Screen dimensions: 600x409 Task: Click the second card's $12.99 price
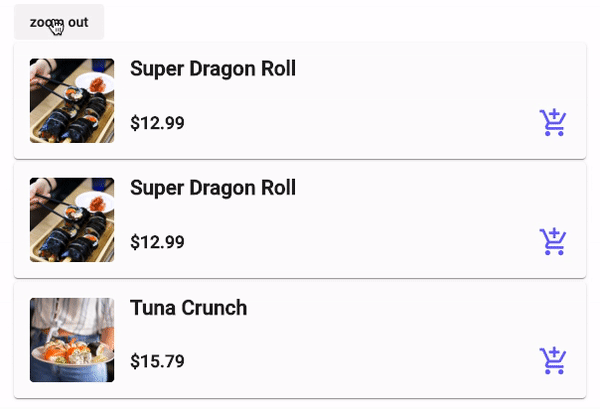point(157,243)
